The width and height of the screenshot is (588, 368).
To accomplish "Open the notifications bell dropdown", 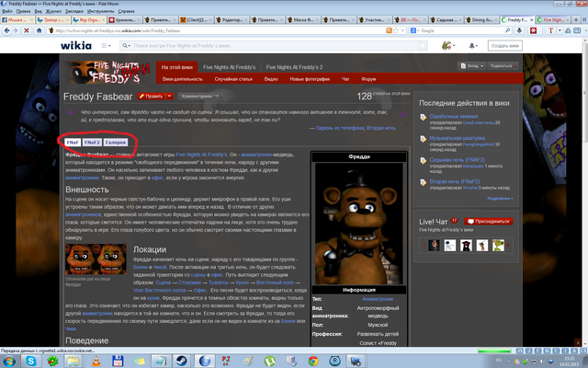I will pyautogui.click(x=473, y=45).
